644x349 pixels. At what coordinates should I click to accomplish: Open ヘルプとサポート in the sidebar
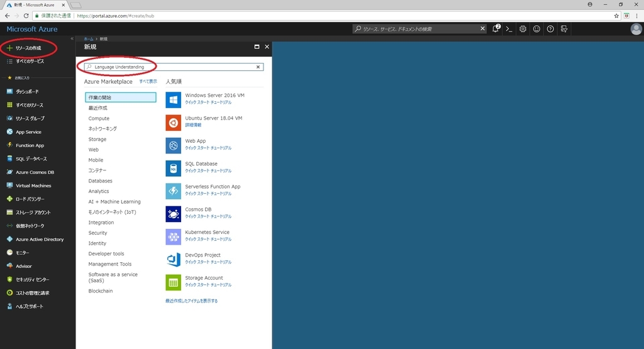29,306
